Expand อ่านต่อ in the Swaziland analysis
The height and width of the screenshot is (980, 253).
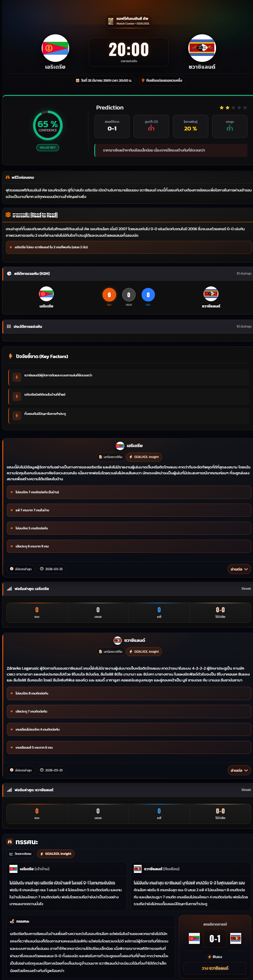(x=239, y=771)
